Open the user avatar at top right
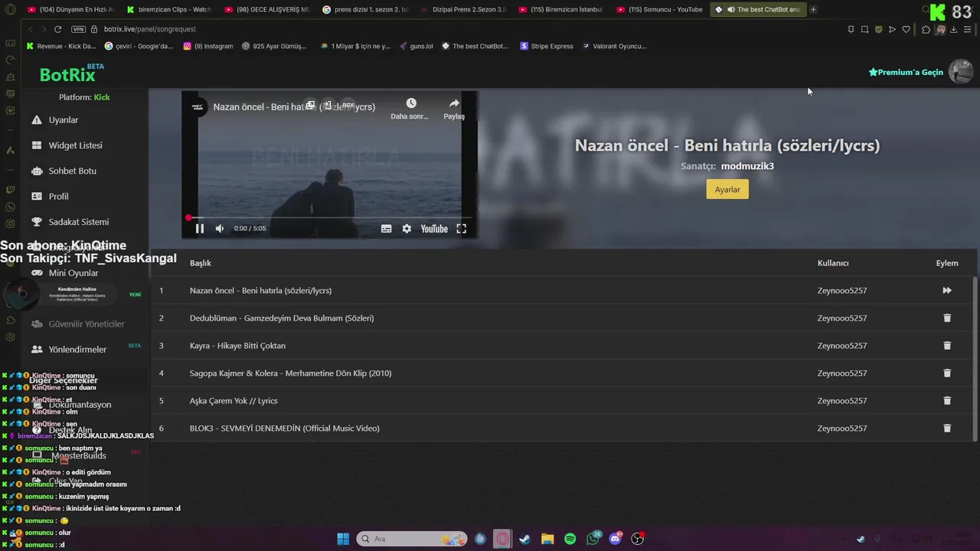Image resolution: width=980 pixels, height=551 pixels. (961, 72)
